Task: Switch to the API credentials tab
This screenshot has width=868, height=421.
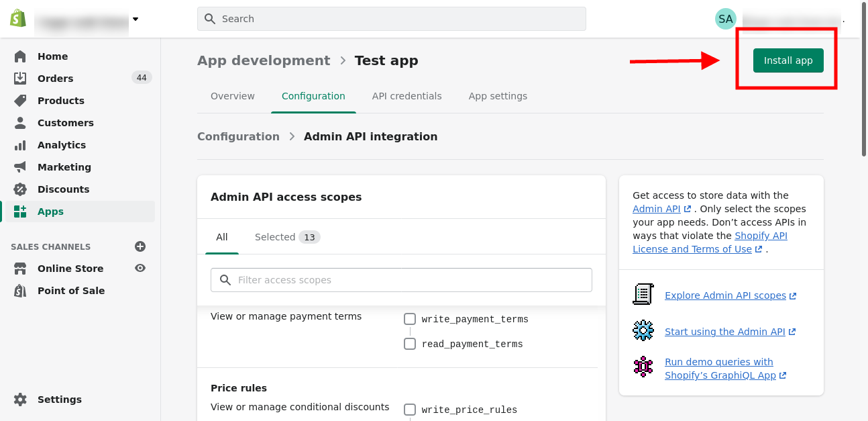Action: click(406, 96)
